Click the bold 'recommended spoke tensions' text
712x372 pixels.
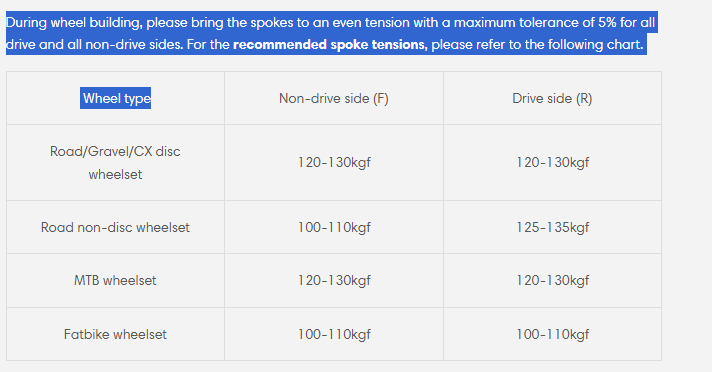[x=330, y=45]
